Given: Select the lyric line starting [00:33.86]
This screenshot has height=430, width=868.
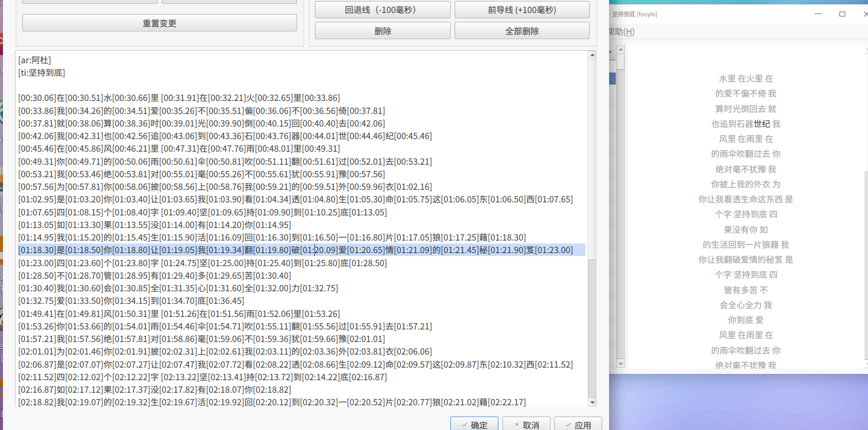Looking at the screenshot, I should 201,111.
